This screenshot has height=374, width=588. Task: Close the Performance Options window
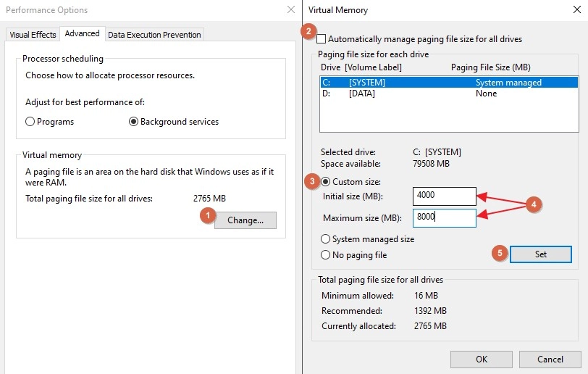pyautogui.click(x=291, y=9)
